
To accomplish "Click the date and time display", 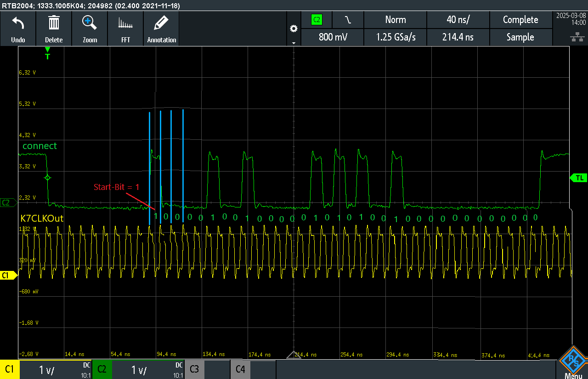I will pos(571,19).
